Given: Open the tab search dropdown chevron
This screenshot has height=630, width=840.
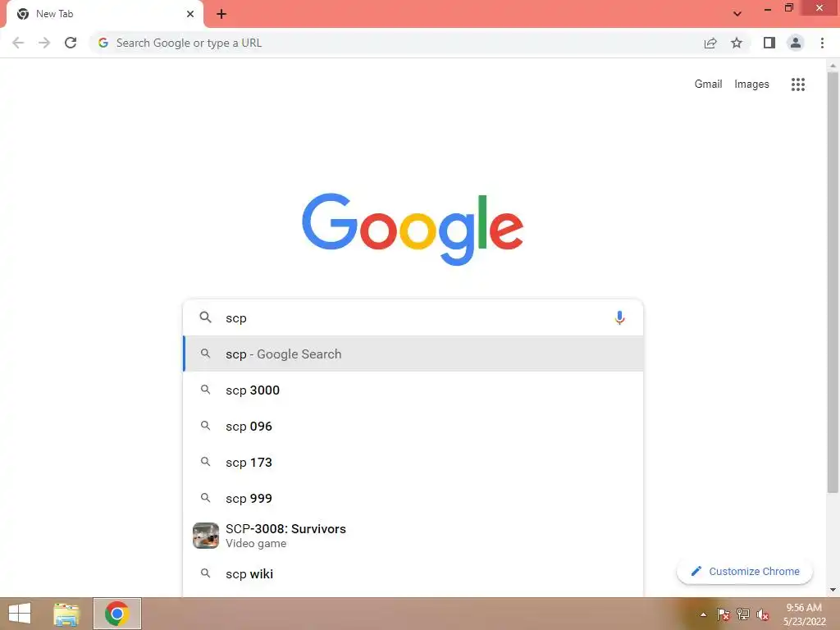Looking at the screenshot, I should pos(737,14).
